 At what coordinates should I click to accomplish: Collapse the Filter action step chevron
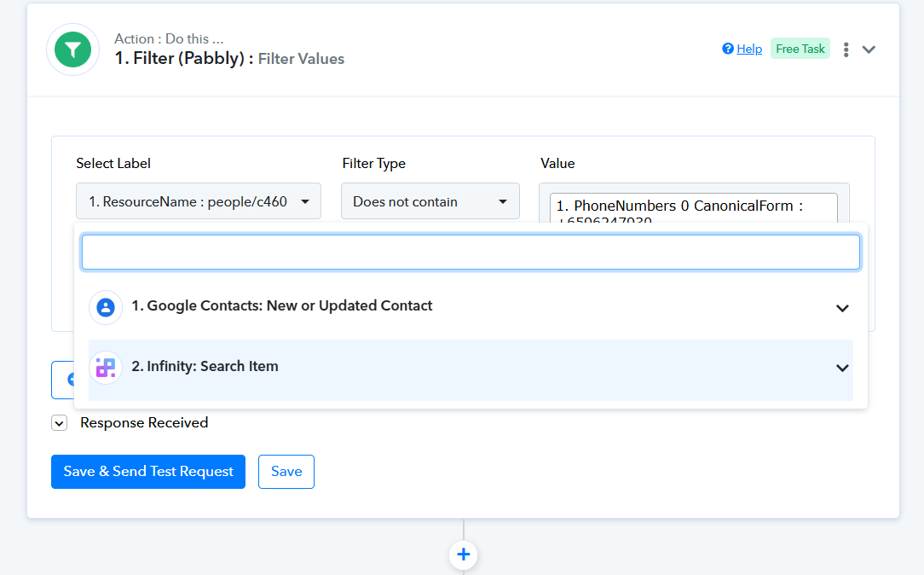click(x=869, y=49)
